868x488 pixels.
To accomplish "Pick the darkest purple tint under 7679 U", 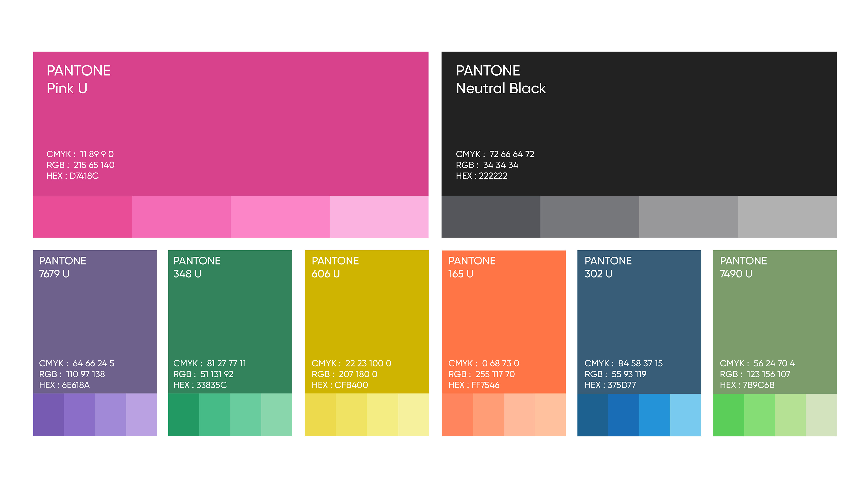I will (49, 415).
